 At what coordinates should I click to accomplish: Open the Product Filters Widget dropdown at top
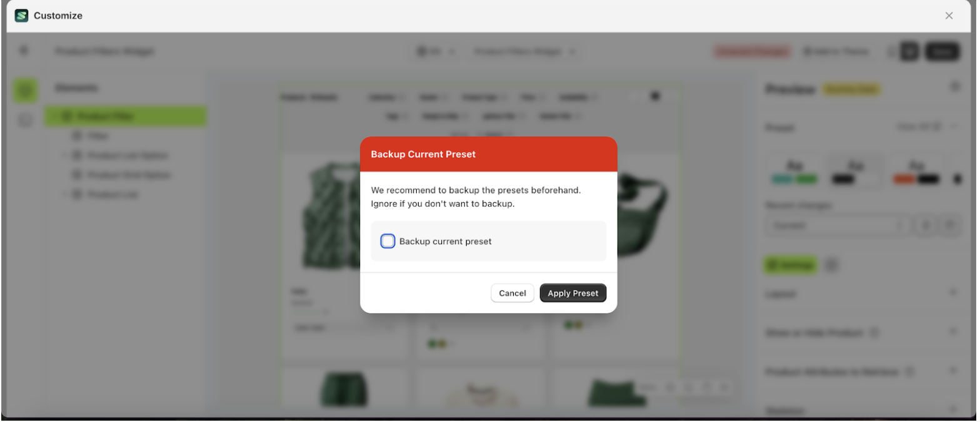click(x=524, y=52)
